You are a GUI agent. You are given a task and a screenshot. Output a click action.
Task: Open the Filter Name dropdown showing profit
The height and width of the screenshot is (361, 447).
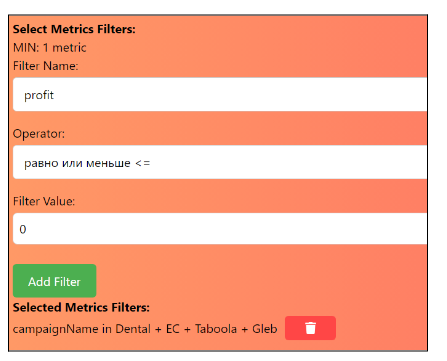click(220, 94)
